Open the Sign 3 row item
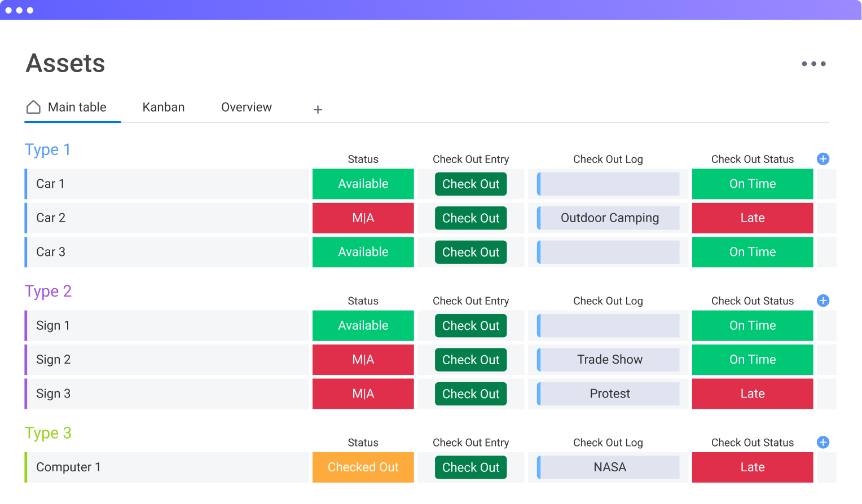 (x=53, y=394)
